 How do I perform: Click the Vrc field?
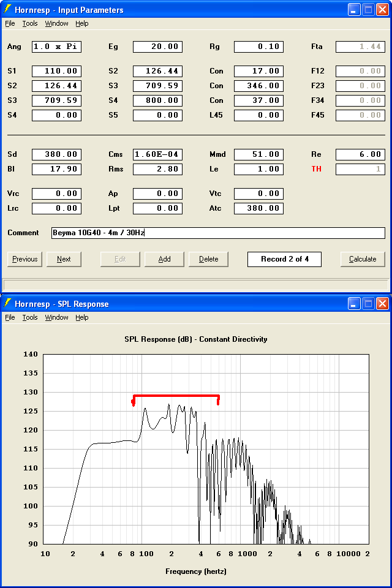(56, 194)
